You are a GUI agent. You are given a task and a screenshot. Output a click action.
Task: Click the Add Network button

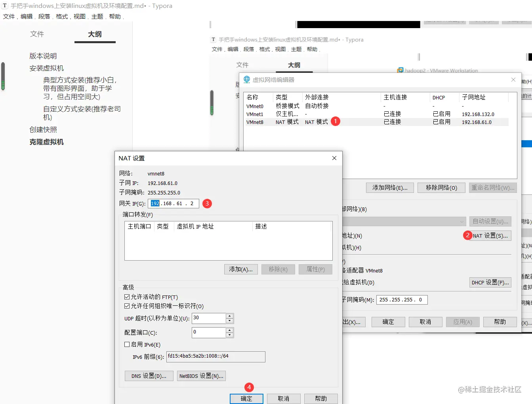390,188
